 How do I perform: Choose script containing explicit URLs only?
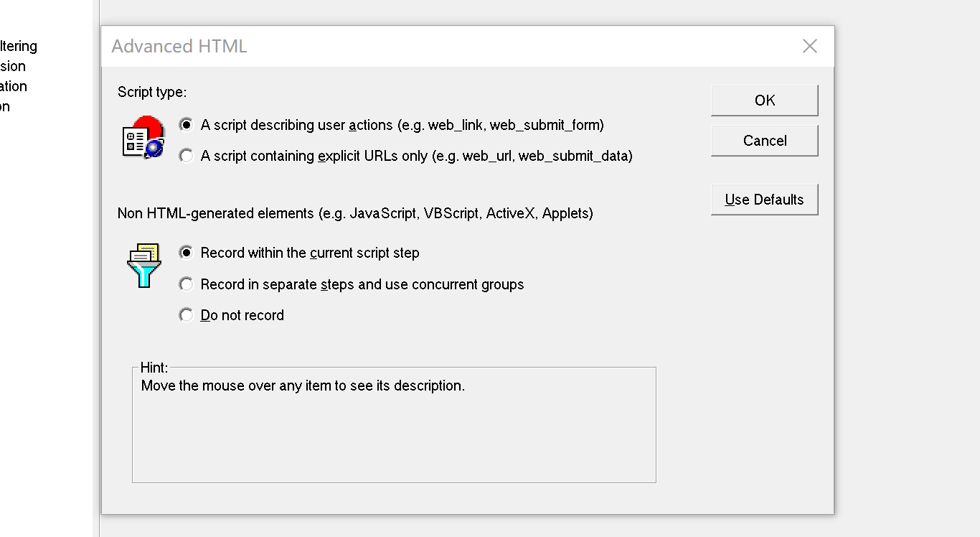pyautogui.click(x=406, y=156)
